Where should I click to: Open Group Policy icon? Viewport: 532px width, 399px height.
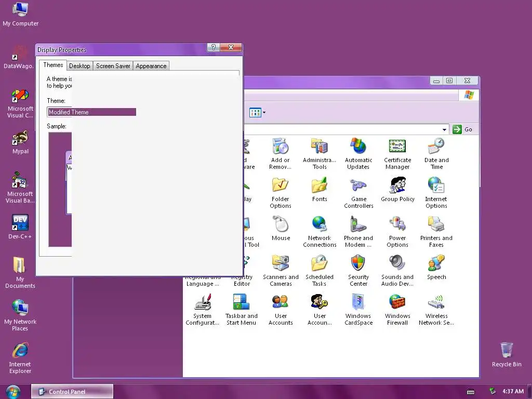[397, 189]
